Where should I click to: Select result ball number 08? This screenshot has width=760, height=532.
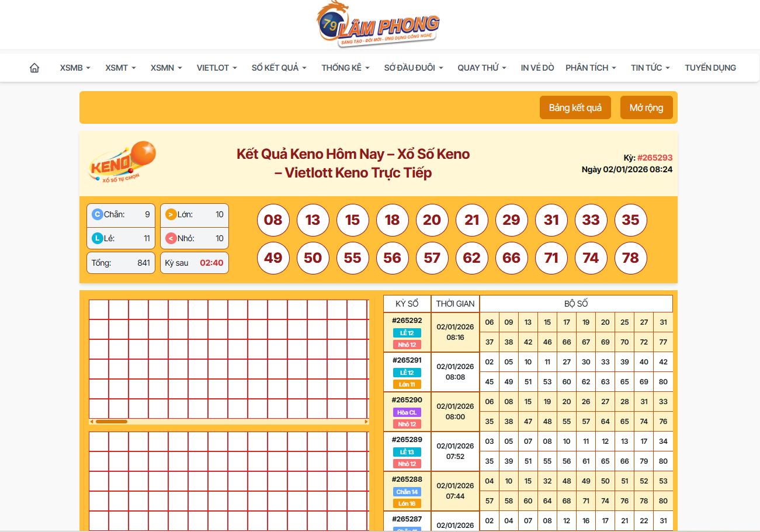coord(273,220)
